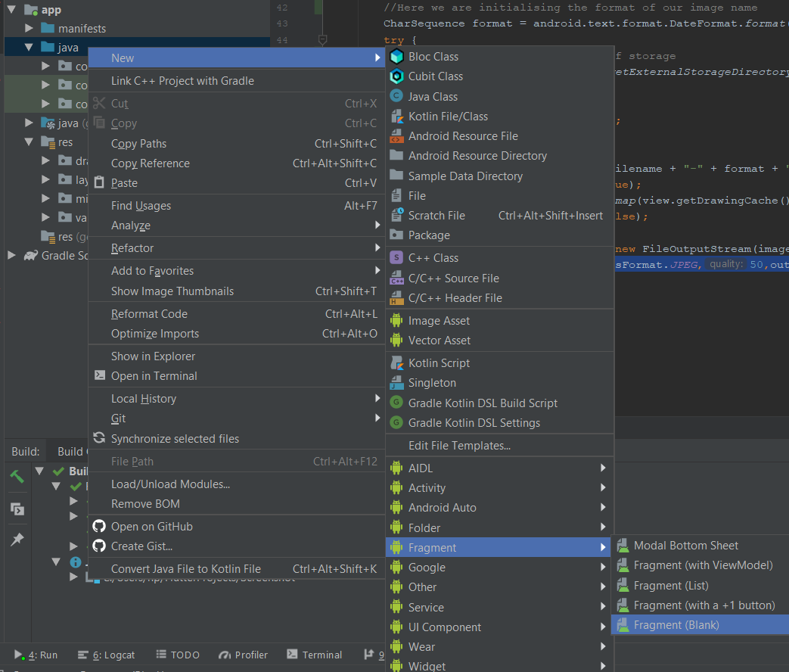Expand the manifests folder in project tree
789x672 pixels.
(30, 29)
